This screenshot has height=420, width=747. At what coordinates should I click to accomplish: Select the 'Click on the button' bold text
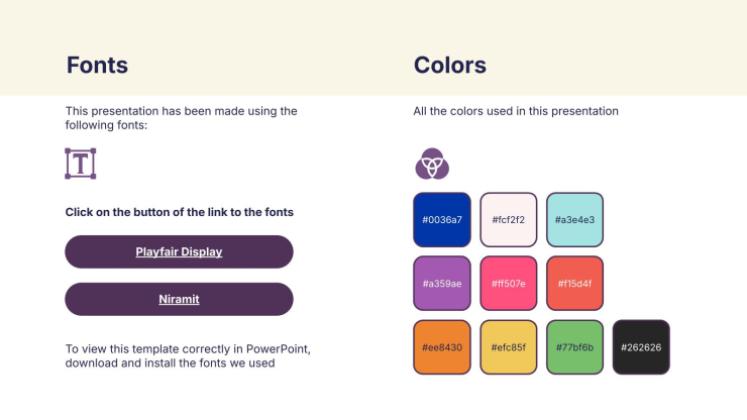179,212
